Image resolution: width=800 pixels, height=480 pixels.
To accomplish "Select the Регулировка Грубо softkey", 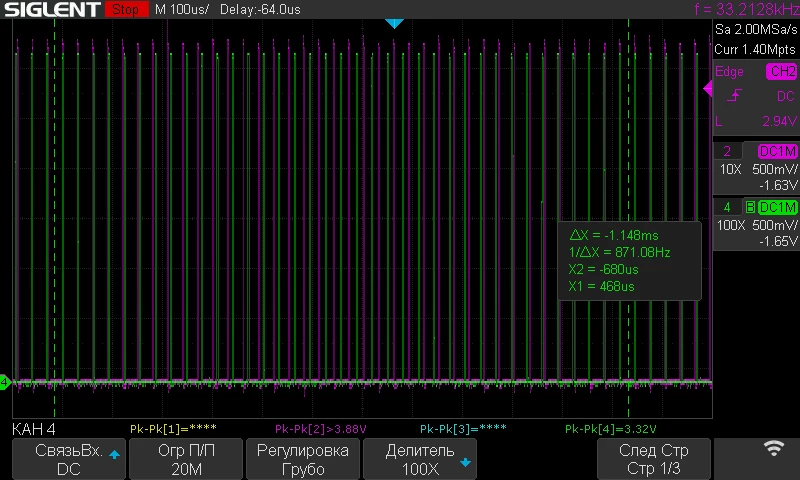I will [x=303, y=459].
